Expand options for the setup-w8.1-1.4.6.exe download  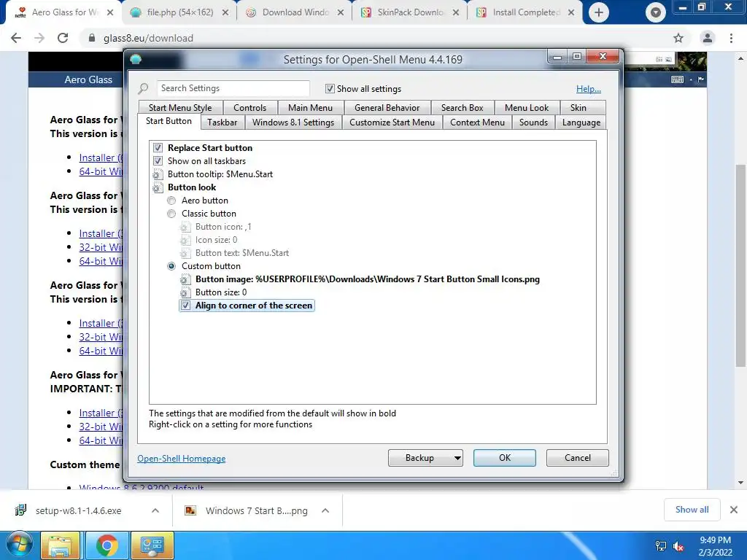coord(155,510)
